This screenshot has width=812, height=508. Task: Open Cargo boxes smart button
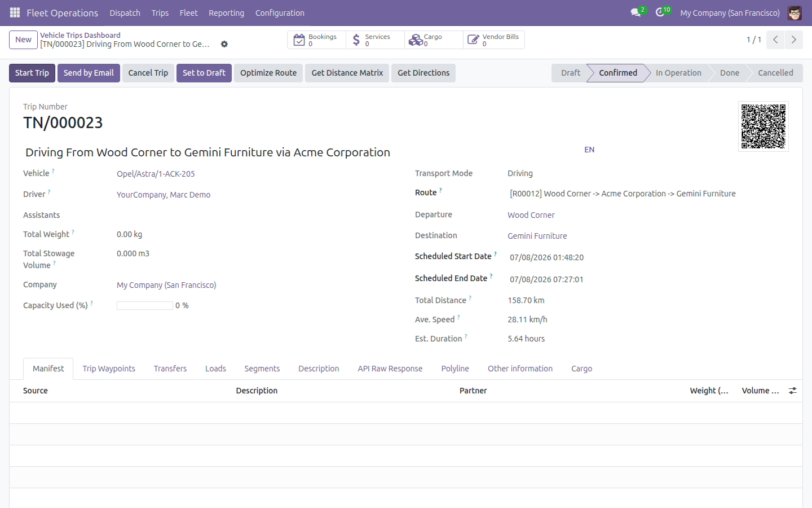pos(434,40)
